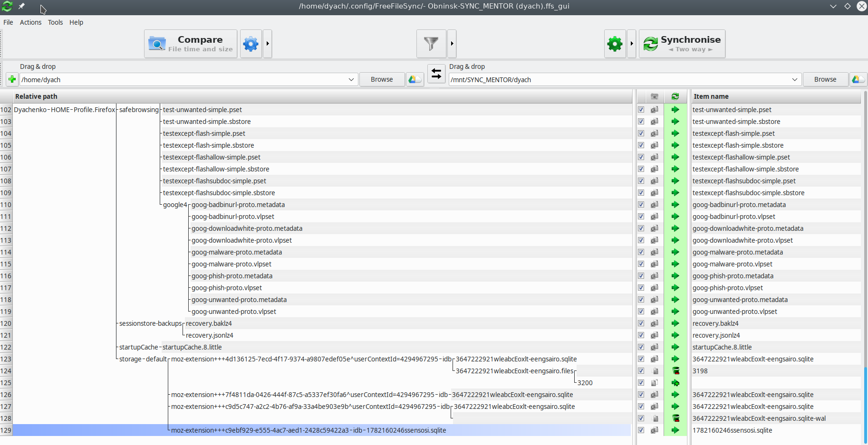
Task: Click category column header icon
Action: 655,96
